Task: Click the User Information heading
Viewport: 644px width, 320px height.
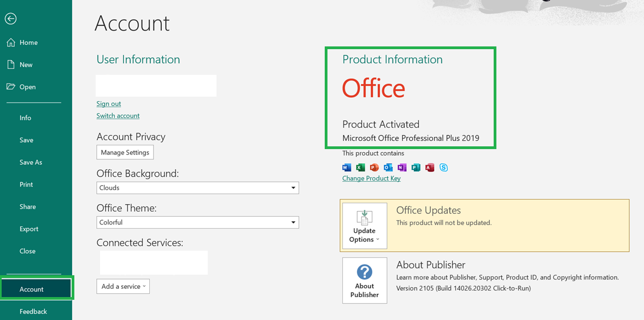Action: point(138,60)
